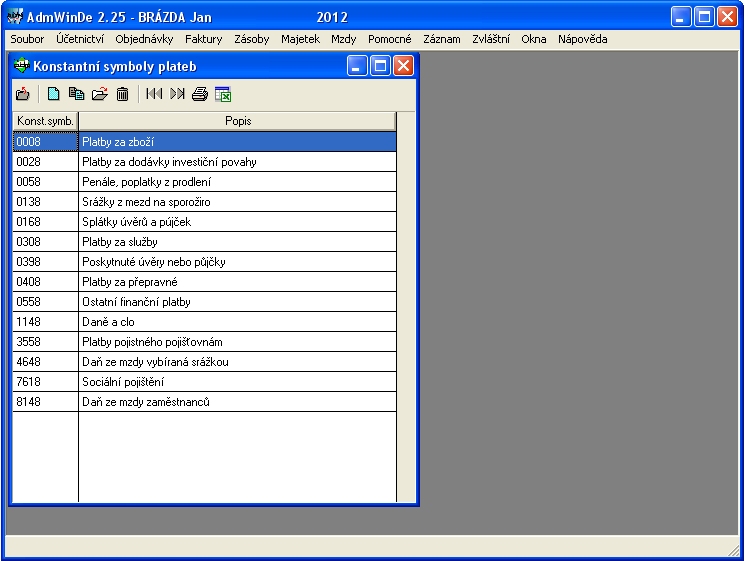Select row Platby za přepravné
This screenshot has height=561, width=745.
coord(238,281)
